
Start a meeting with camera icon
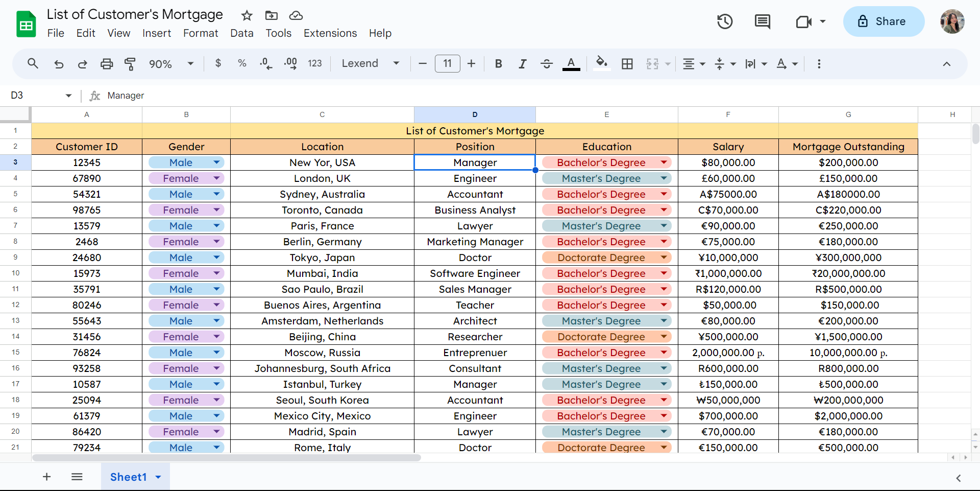(x=804, y=21)
